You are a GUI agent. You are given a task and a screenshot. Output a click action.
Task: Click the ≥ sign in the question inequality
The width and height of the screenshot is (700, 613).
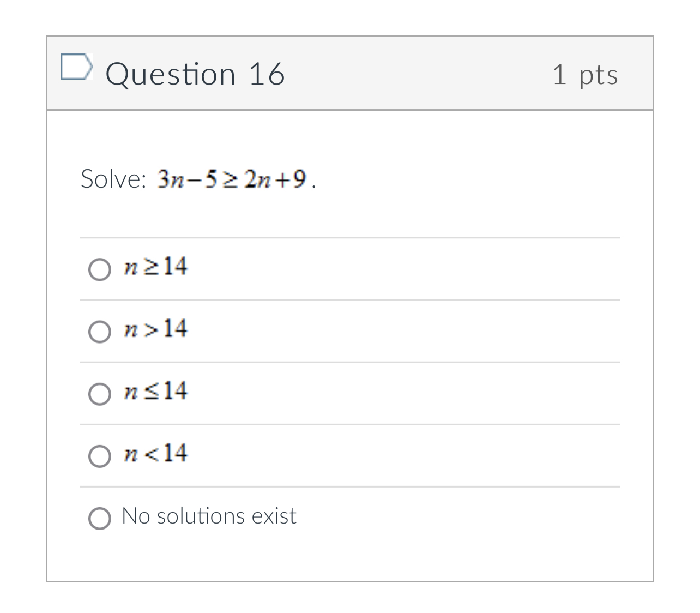point(231,179)
